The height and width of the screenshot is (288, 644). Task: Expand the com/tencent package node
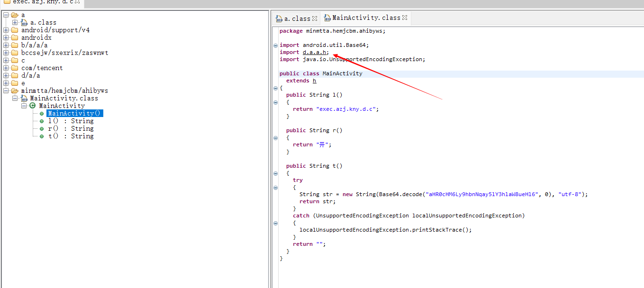6,68
